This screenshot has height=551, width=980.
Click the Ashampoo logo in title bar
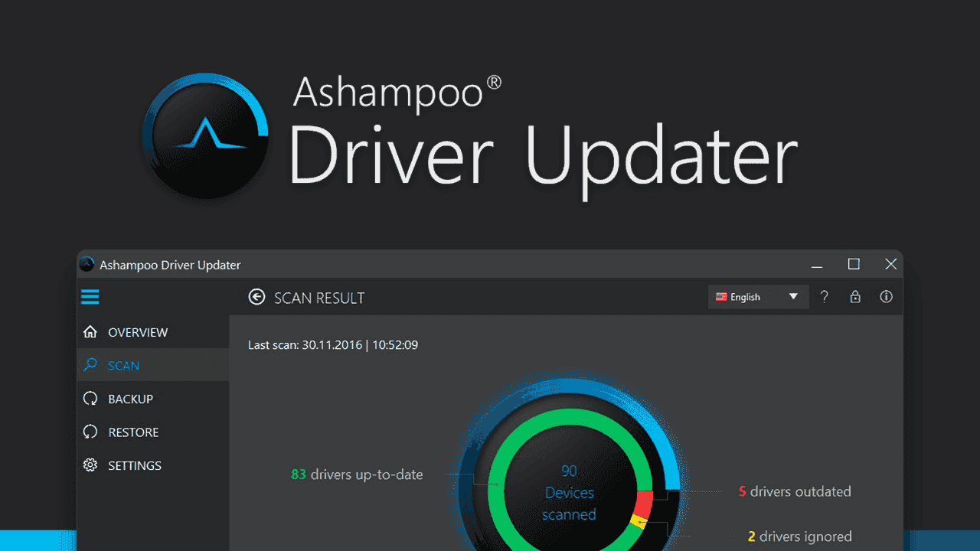(x=87, y=265)
